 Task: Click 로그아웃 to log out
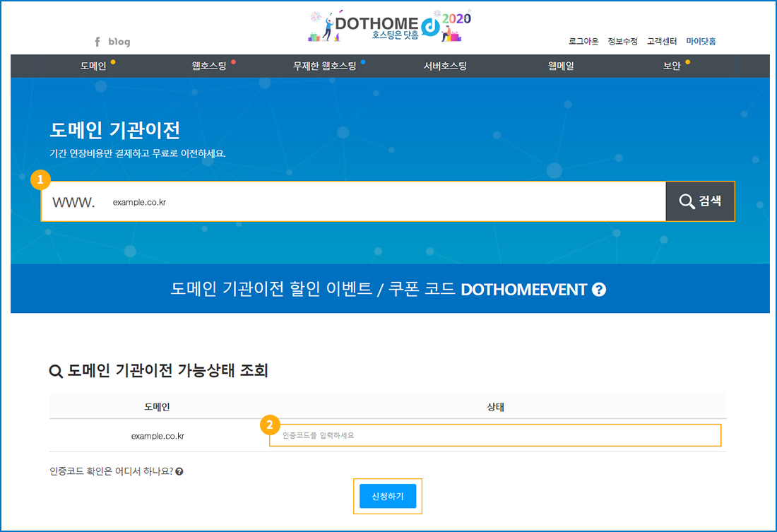coord(583,41)
